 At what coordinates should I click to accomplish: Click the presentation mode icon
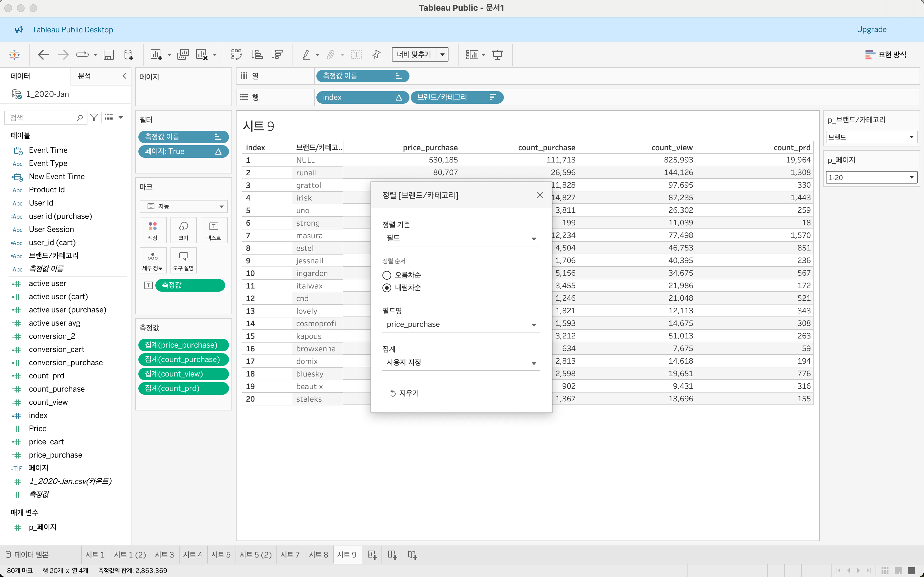point(497,55)
